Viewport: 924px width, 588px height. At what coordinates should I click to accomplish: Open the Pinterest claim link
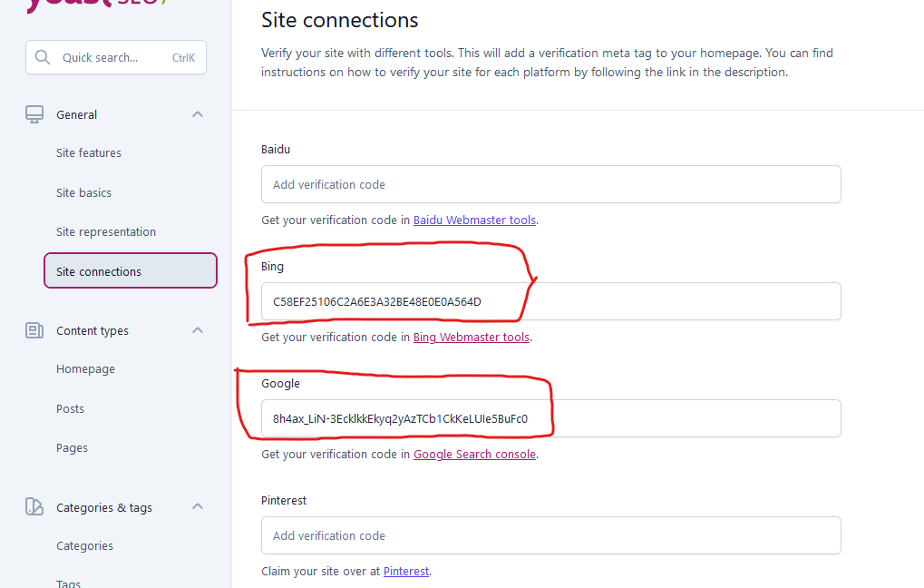point(406,571)
